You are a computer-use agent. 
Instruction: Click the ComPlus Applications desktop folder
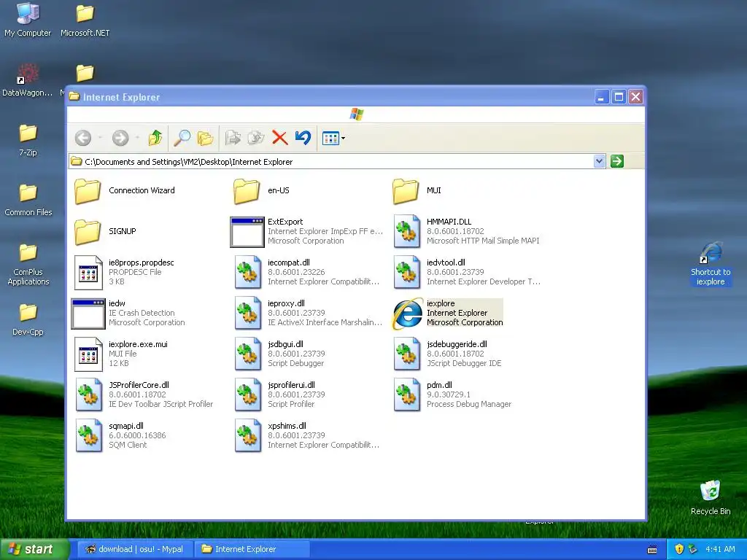(x=28, y=264)
